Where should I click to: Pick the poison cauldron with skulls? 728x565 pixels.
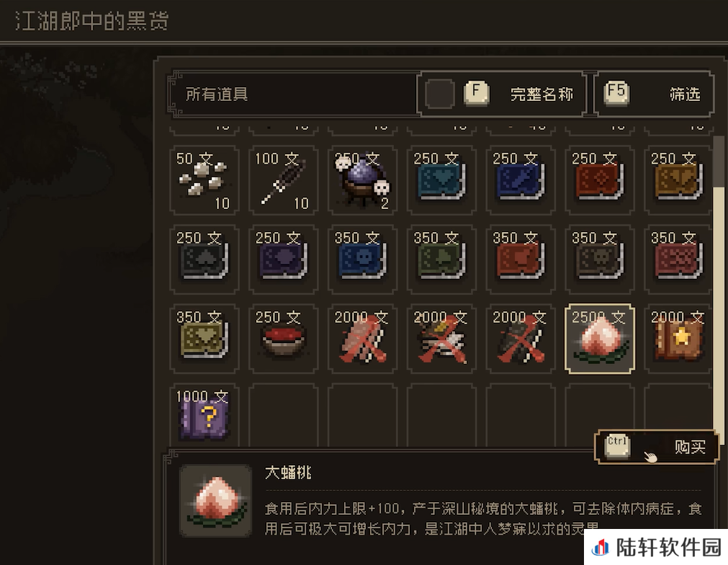362,180
